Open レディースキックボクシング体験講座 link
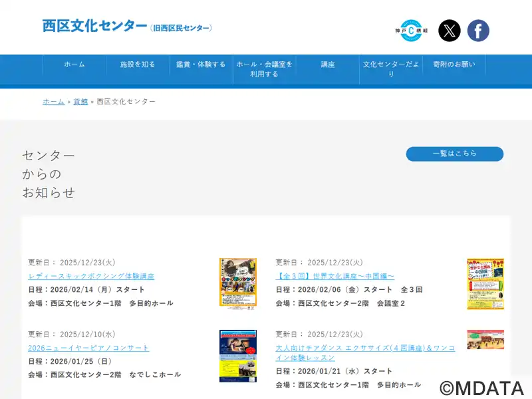 click(x=91, y=276)
